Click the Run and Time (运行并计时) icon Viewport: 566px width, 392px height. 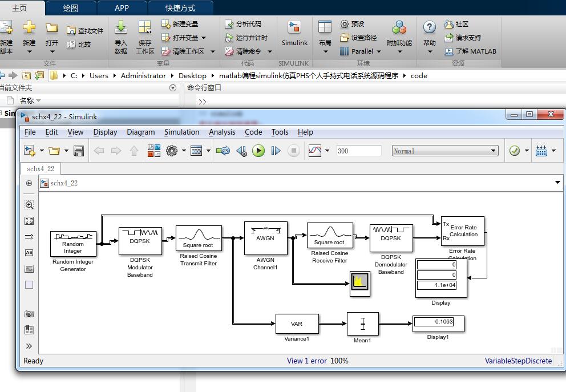229,38
